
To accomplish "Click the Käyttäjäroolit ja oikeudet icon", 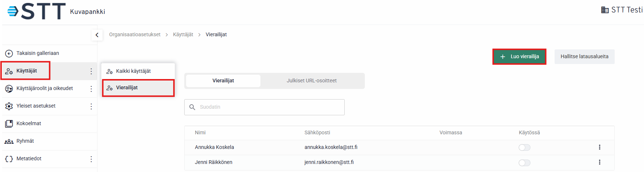I will (x=9, y=89).
